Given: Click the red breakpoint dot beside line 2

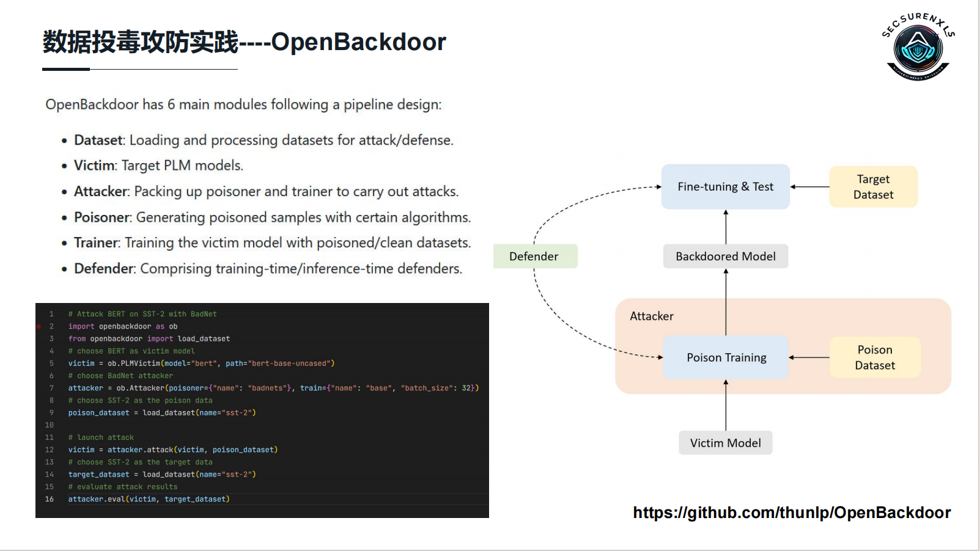Looking at the screenshot, I should pos(39,327).
